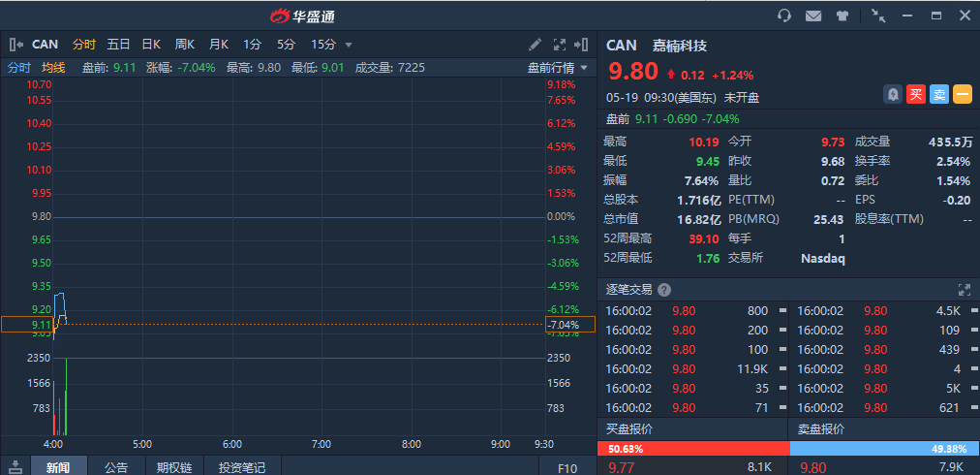Expand the 逐笔交易 trades panel
Viewport: 980px width, 475px height.
964,290
